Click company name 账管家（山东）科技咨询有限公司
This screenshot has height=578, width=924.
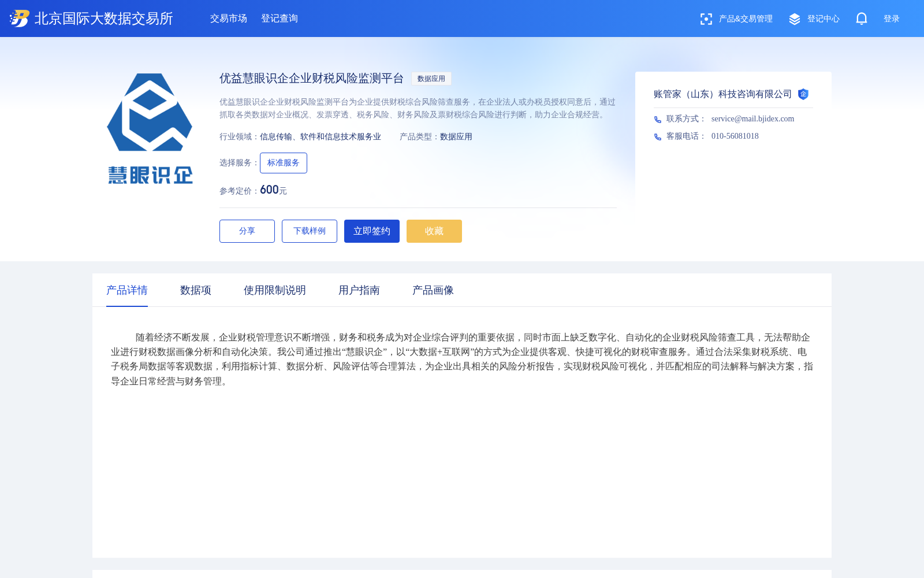pyautogui.click(x=723, y=94)
